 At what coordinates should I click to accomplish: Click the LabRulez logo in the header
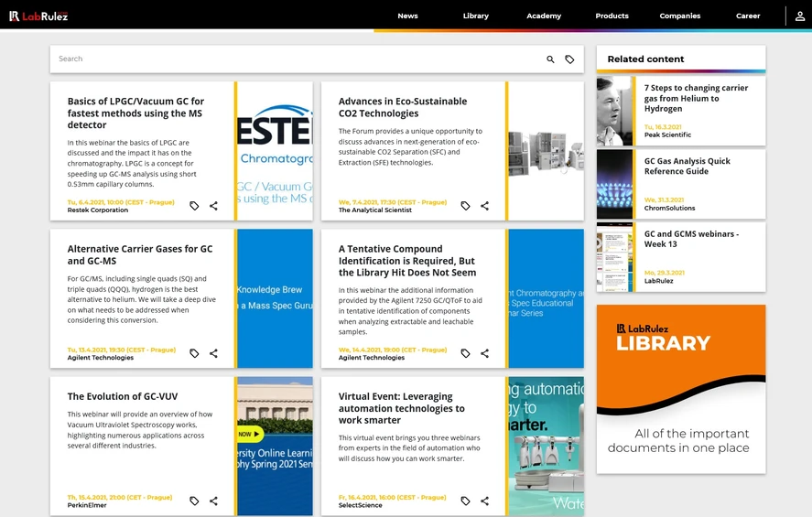click(38, 16)
